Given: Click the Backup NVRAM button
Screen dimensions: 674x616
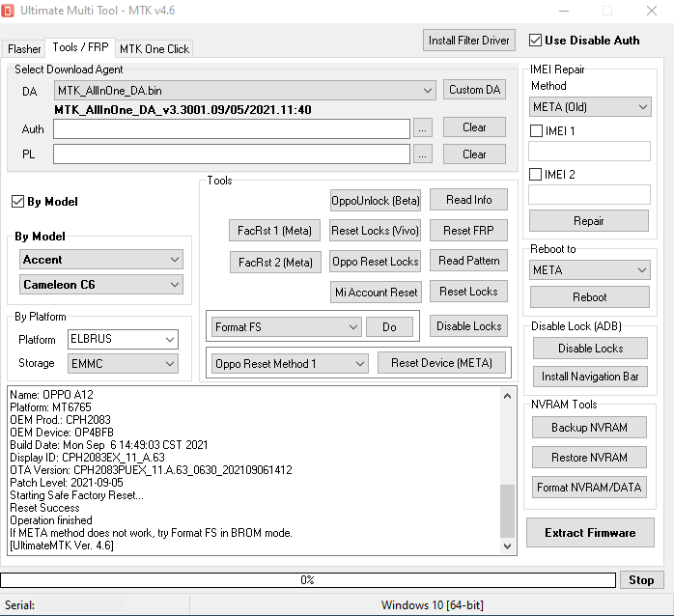Looking at the screenshot, I should (589, 428).
